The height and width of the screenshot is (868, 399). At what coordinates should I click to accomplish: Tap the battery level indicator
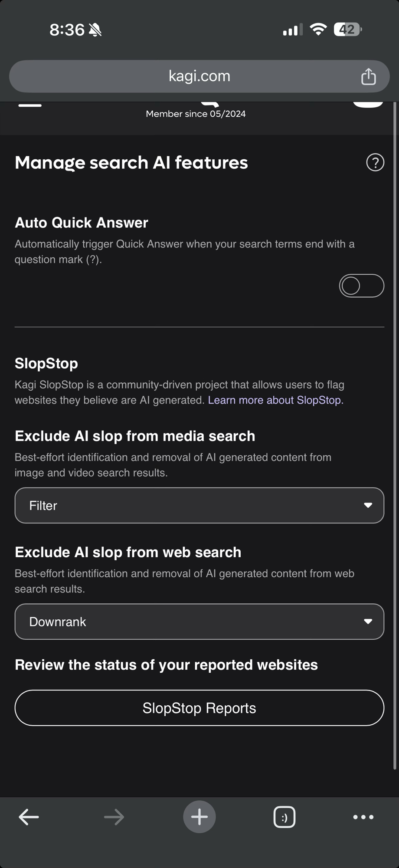347,30
